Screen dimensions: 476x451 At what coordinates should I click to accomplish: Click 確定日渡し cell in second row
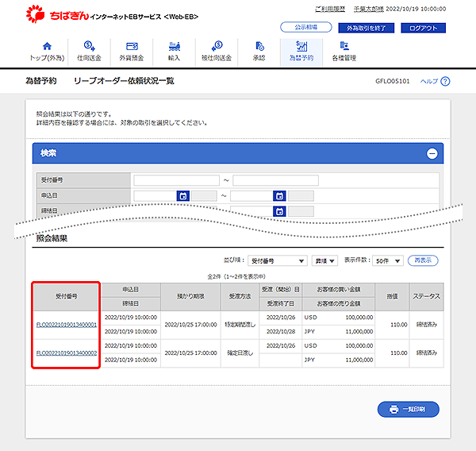click(x=240, y=353)
